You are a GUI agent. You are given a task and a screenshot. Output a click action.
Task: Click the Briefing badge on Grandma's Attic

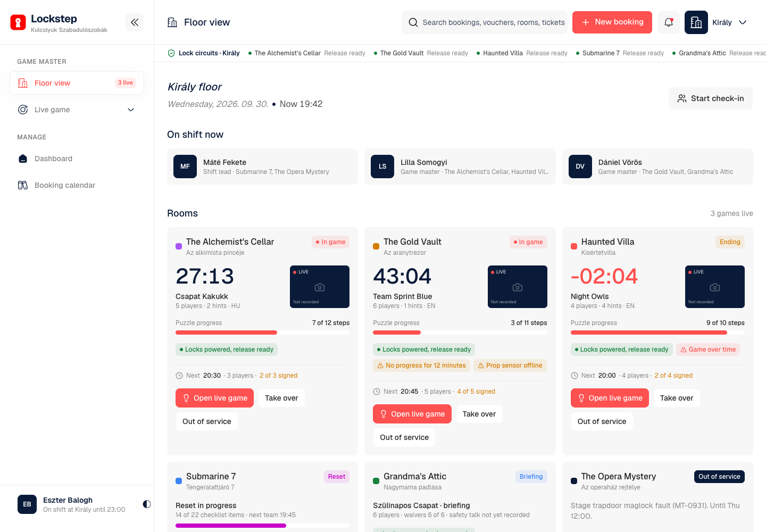point(531,477)
